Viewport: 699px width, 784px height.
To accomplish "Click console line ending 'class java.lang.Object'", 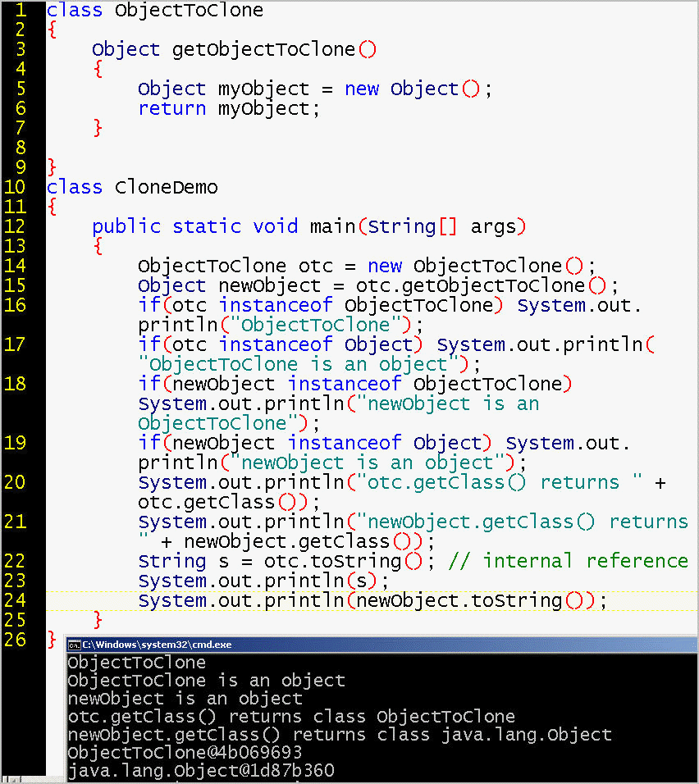I will point(340,735).
